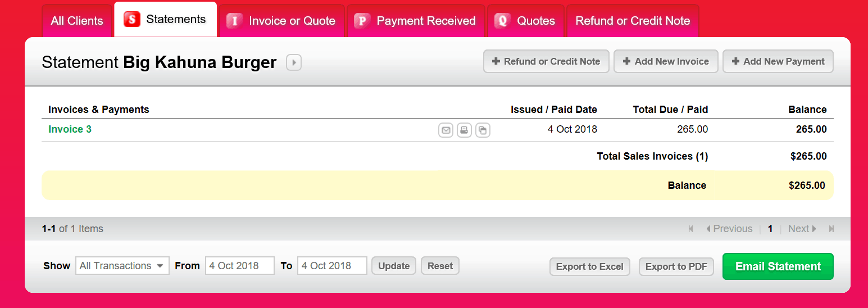Click the green Email Statement button
This screenshot has width=868, height=308.
click(778, 266)
